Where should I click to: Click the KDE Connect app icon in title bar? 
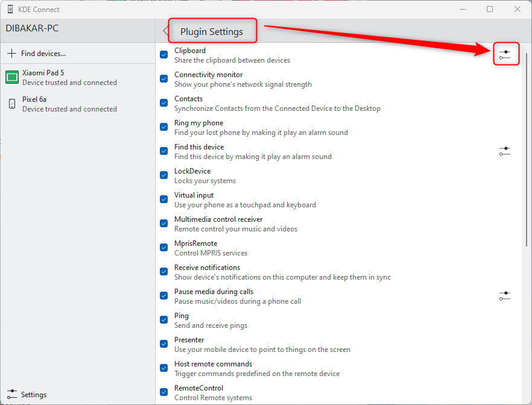[10, 9]
